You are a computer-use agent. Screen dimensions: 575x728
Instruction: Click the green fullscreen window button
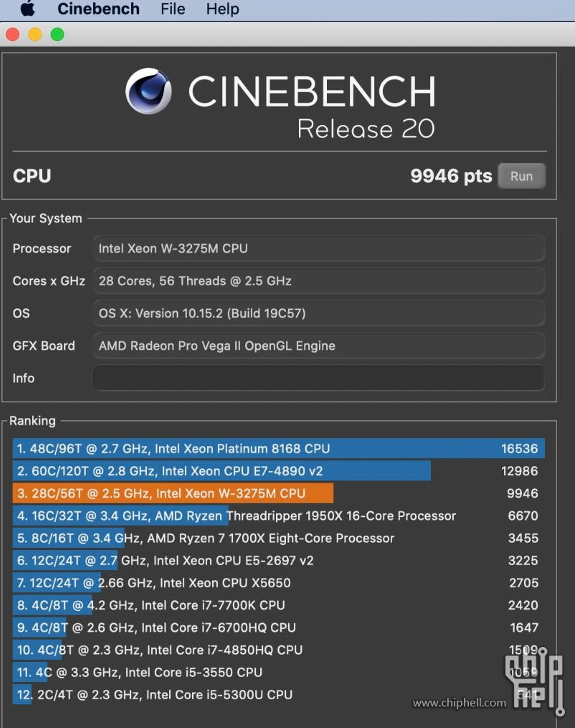tap(57, 34)
